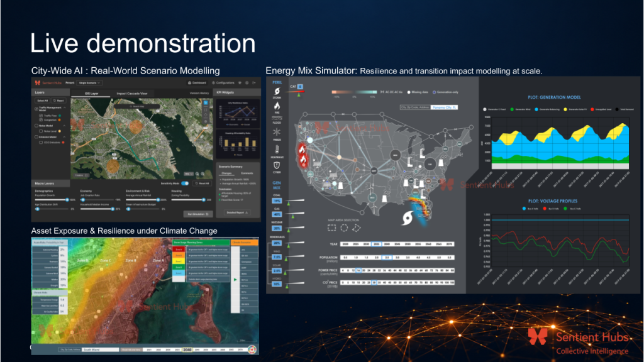Select the Storm peril icon
644x362 pixels.
click(x=277, y=91)
